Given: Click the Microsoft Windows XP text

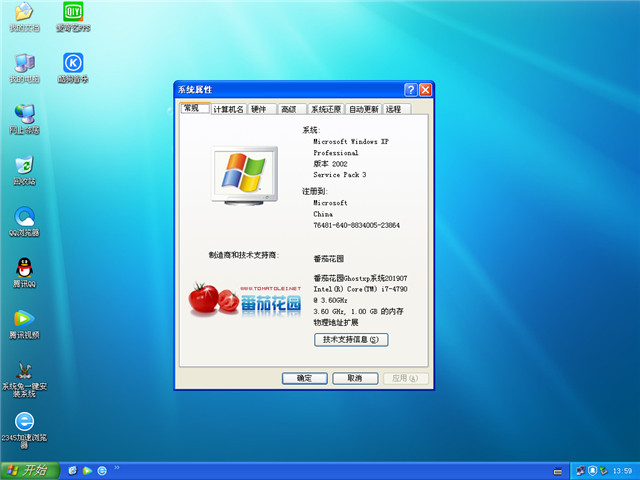Looking at the screenshot, I should pyautogui.click(x=351, y=142).
